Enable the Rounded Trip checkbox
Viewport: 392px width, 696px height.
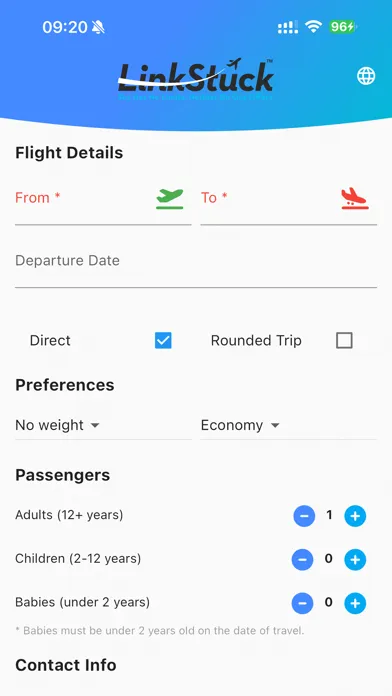tap(344, 340)
